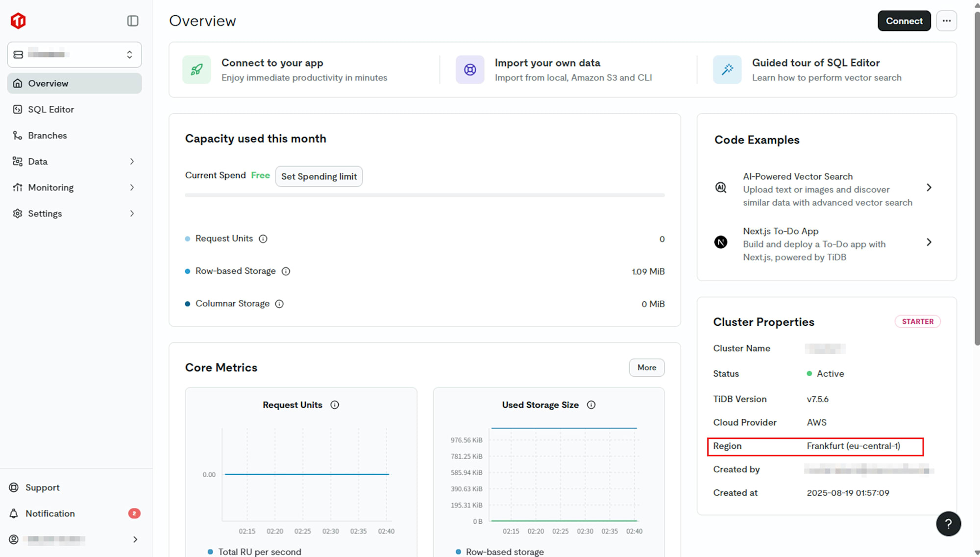Click the spending progress bar

coord(425,195)
